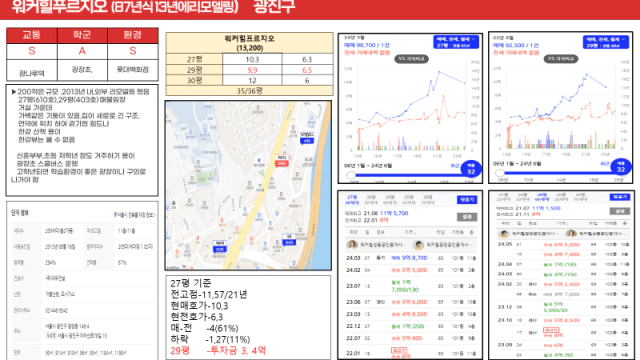The height and width of the screenshot is (360, 640).
Task: Click the gray button beside 11억 5,700
Action: tap(467, 217)
